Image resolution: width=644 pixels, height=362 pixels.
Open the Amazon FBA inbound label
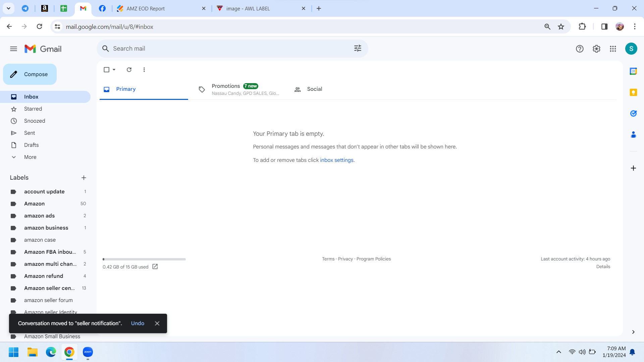pyautogui.click(x=45, y=252)
